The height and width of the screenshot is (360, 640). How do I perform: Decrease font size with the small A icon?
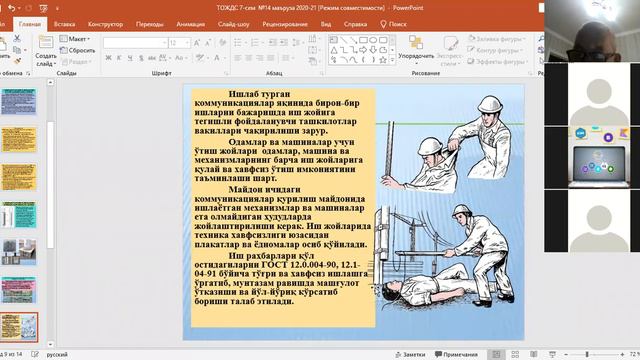[x=208, y=43]
